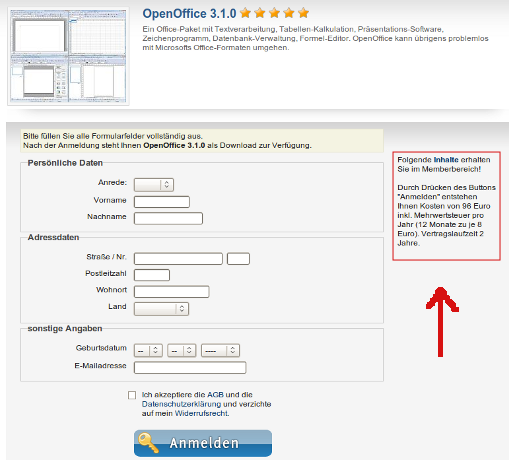
Task: Open the Anrede dropdown
Action: (x=154, y=185)
